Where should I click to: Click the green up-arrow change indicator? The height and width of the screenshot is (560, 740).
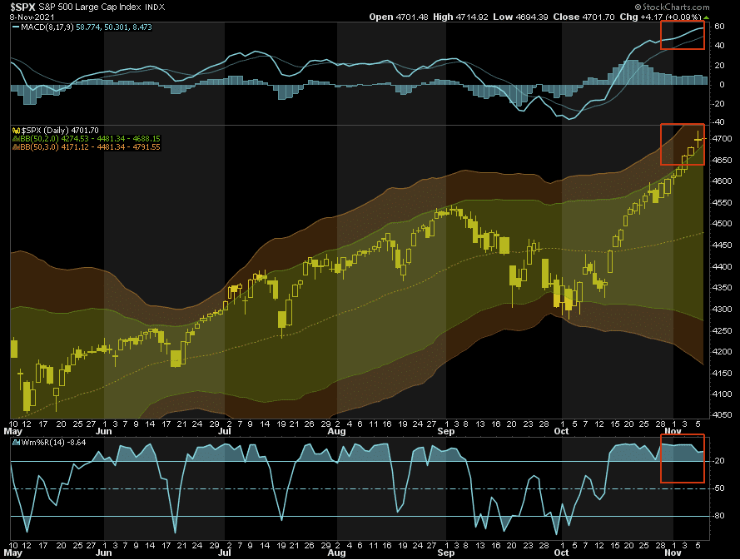pos(706,17)
